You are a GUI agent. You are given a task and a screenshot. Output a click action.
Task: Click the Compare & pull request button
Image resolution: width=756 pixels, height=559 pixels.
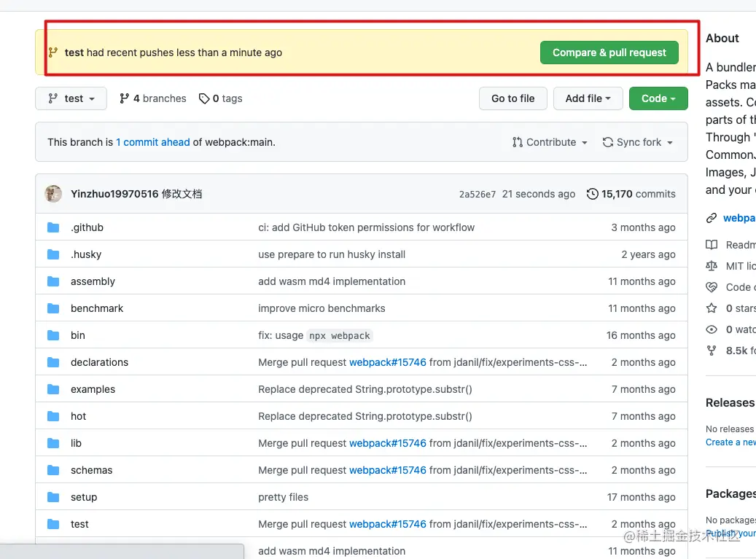coord(609,52)
